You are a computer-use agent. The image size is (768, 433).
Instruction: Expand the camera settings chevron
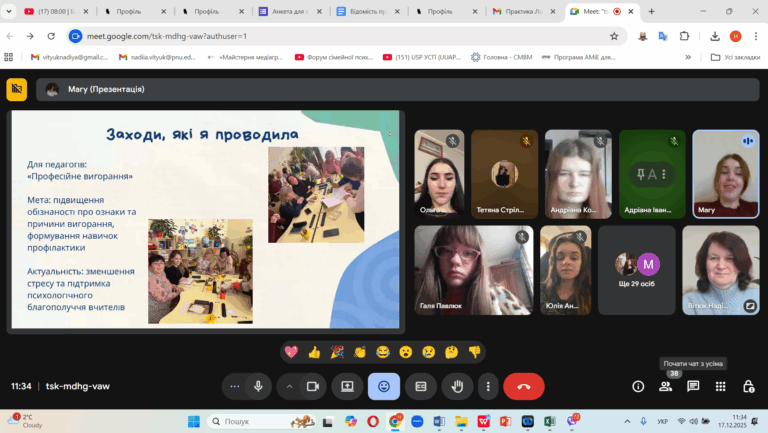coord(290,386)
